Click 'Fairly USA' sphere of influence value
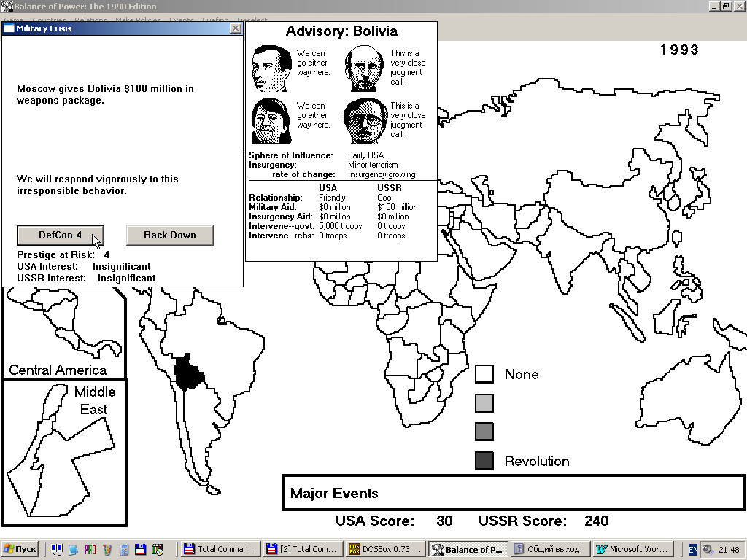The image size is (747, 560). click(365, 155)
